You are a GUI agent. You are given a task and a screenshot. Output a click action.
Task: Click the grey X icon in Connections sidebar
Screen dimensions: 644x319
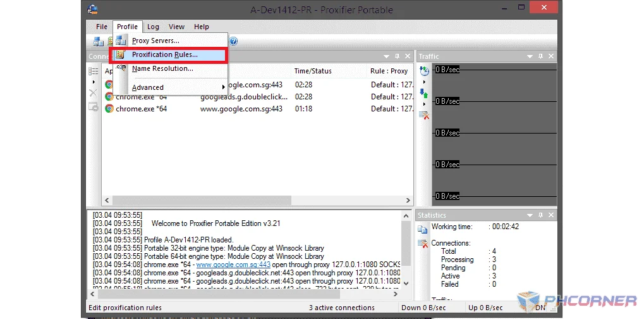[94, 93]
